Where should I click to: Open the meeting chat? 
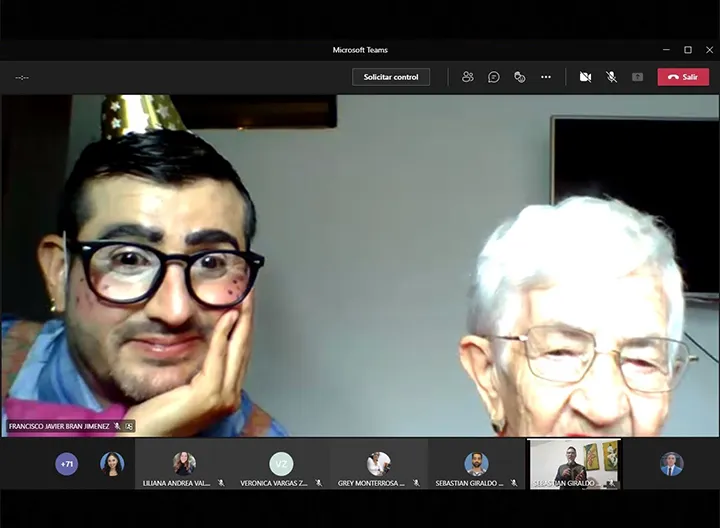(x=494, y=77)
